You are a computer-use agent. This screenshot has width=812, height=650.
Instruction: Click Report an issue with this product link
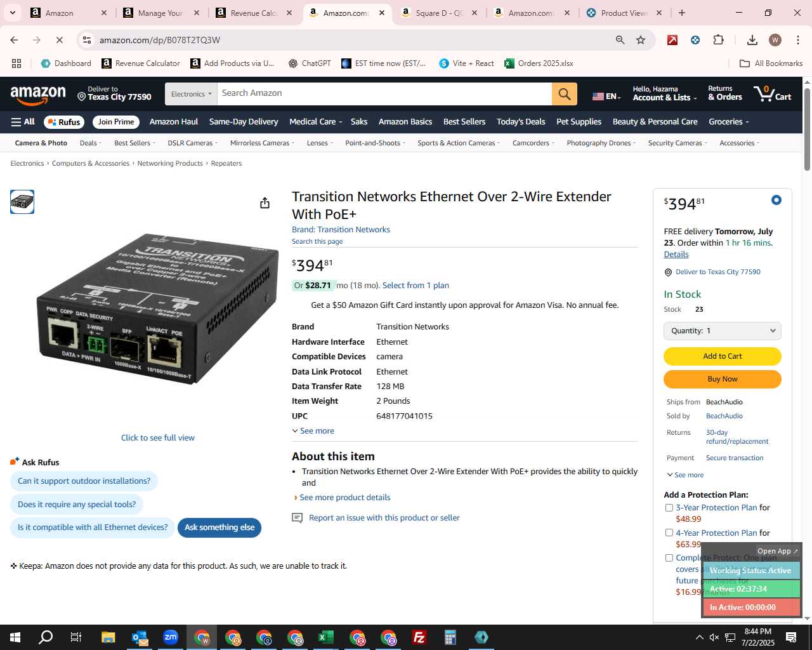pyautogui.click(x=384, y=518)
